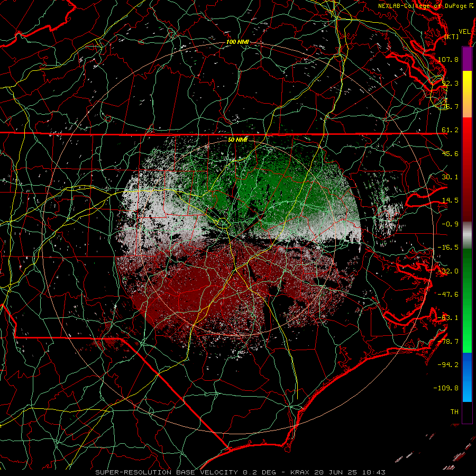Click the -47.6 scale value
476x476 pixels.
click(x=448, y=295)
